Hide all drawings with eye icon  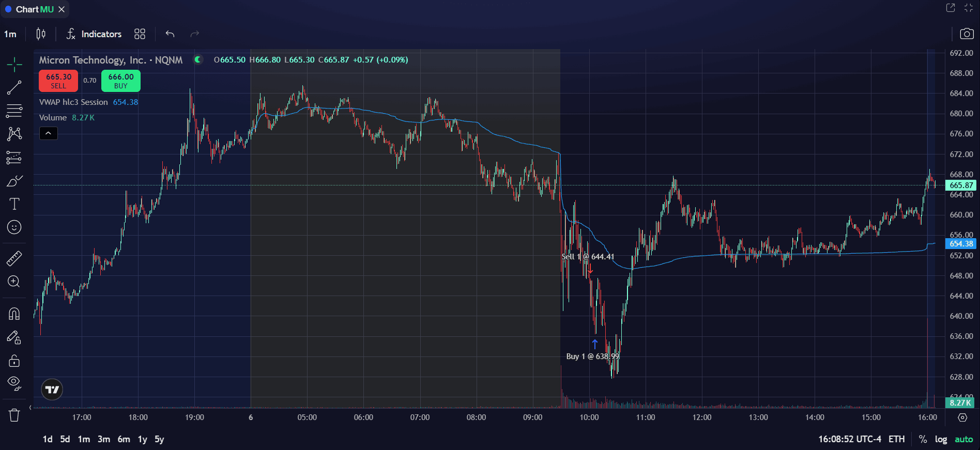coord(14,383)
